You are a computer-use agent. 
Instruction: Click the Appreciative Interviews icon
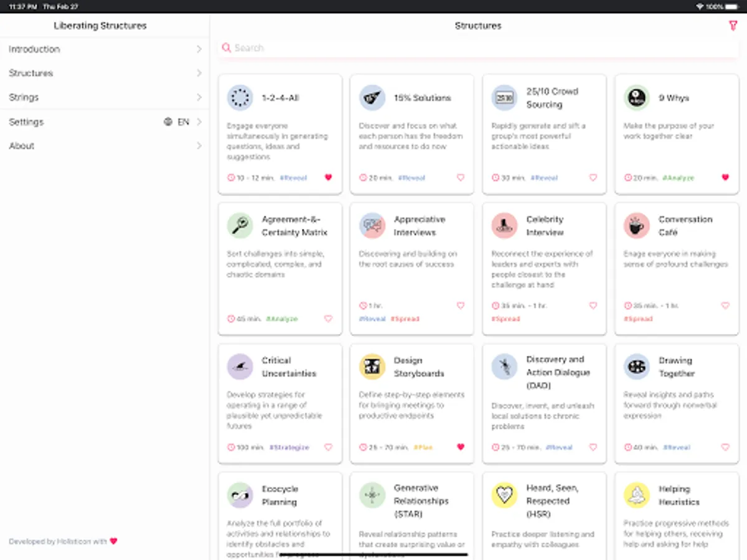[372, 226]
